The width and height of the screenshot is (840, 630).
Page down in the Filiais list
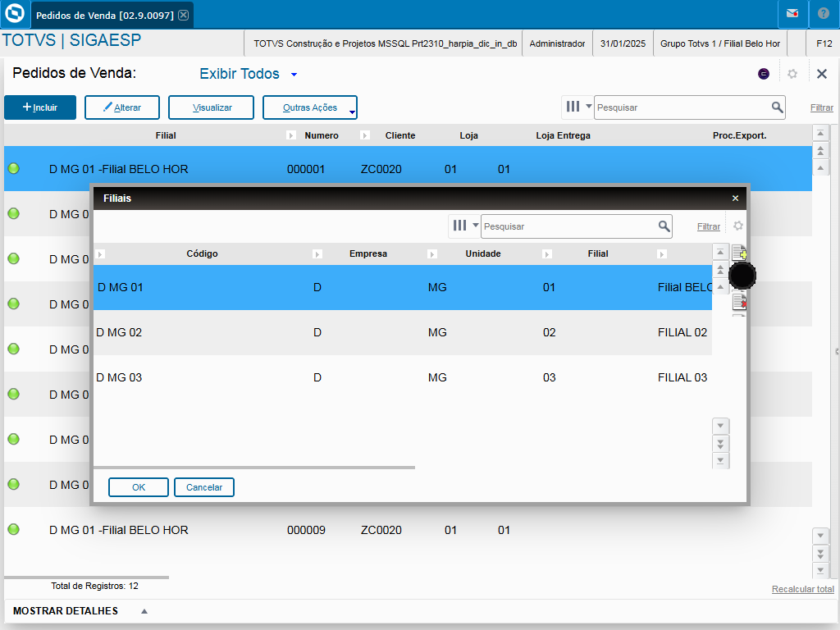click(720, 444)
